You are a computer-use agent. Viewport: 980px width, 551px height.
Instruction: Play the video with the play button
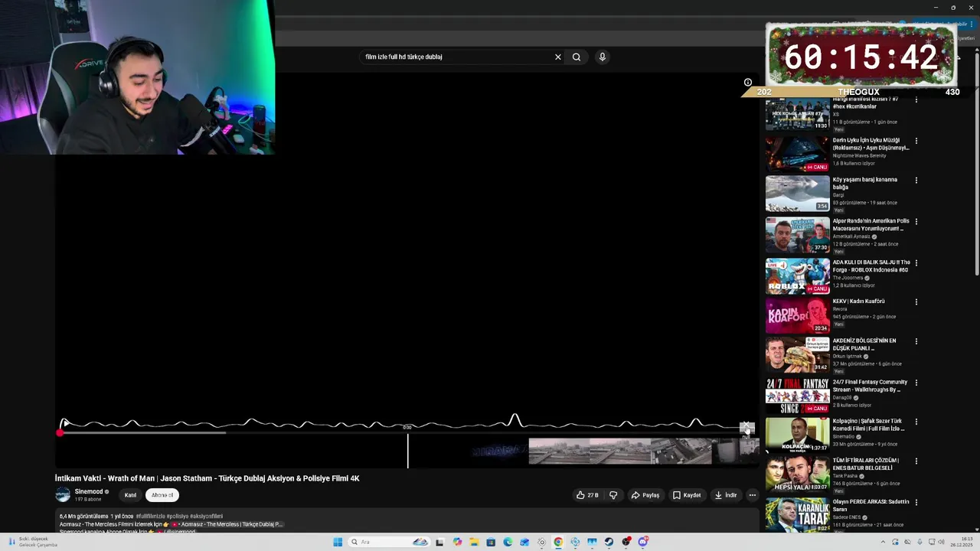[66, 422]
